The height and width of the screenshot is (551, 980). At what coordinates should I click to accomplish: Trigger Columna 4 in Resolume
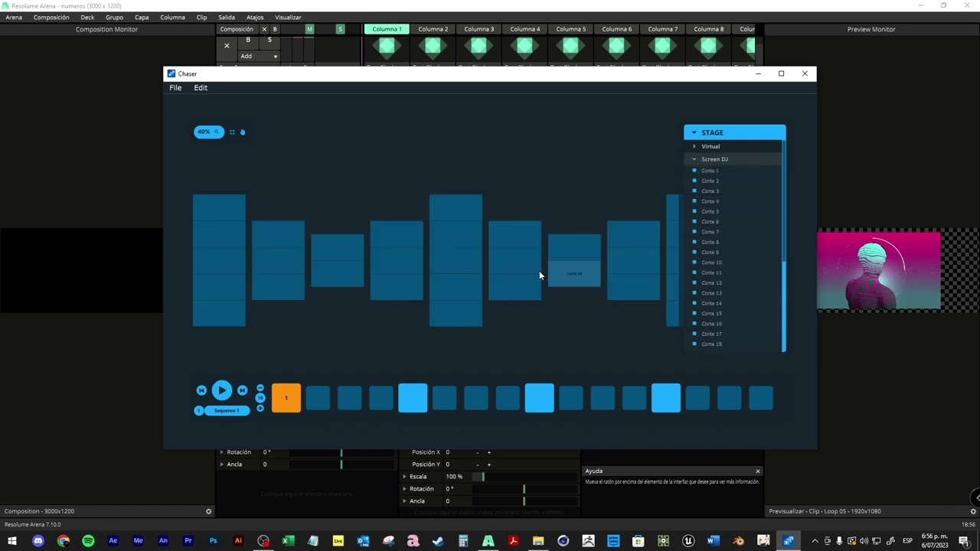[524, 29]
